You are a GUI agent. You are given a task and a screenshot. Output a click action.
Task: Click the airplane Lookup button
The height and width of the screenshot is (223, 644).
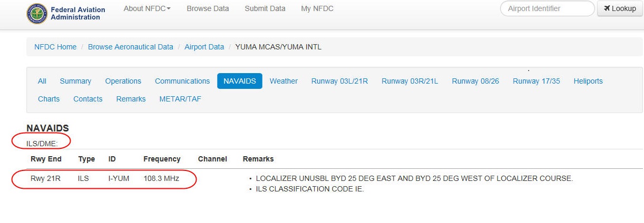[x=620, y=8]
